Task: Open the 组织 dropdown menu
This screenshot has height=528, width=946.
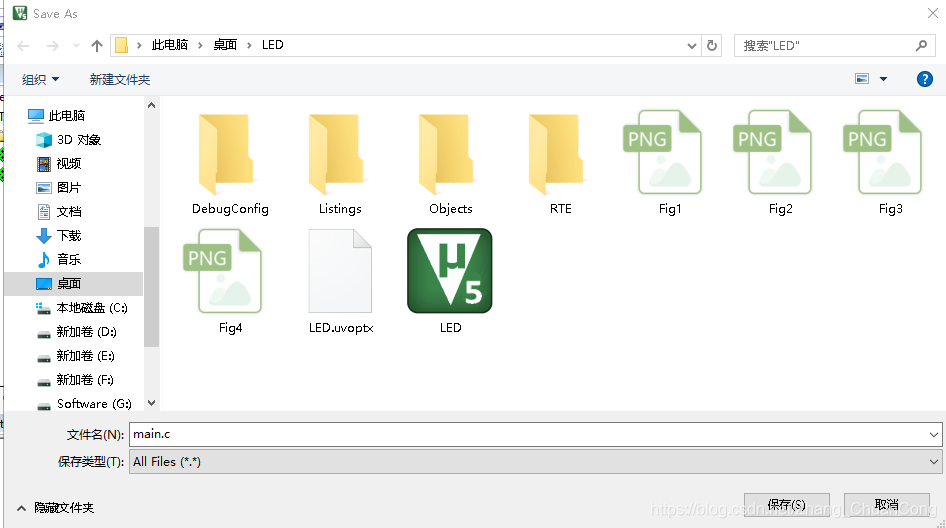Action: click(40, 80)
